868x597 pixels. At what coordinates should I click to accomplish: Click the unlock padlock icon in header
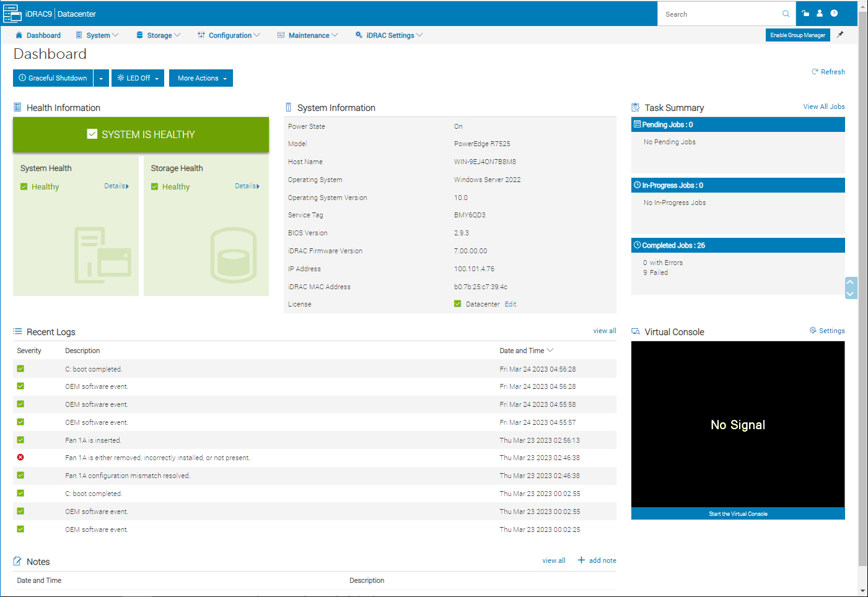point(805,13)
